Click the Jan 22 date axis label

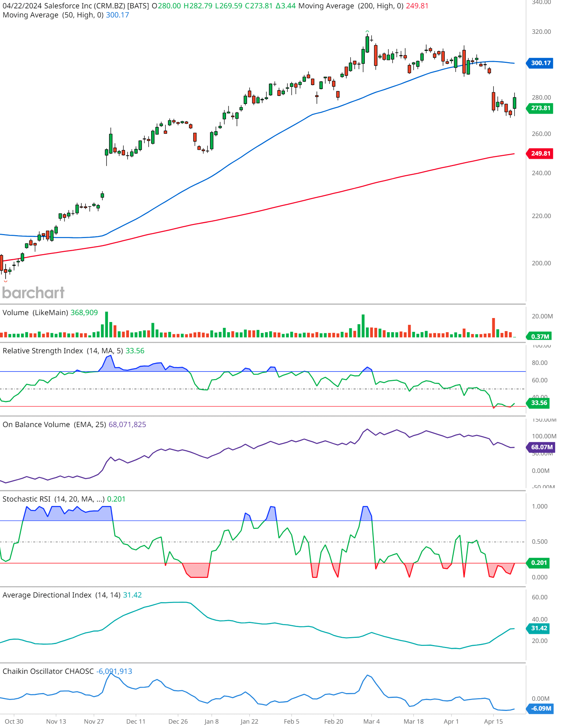tap(249, 721)
